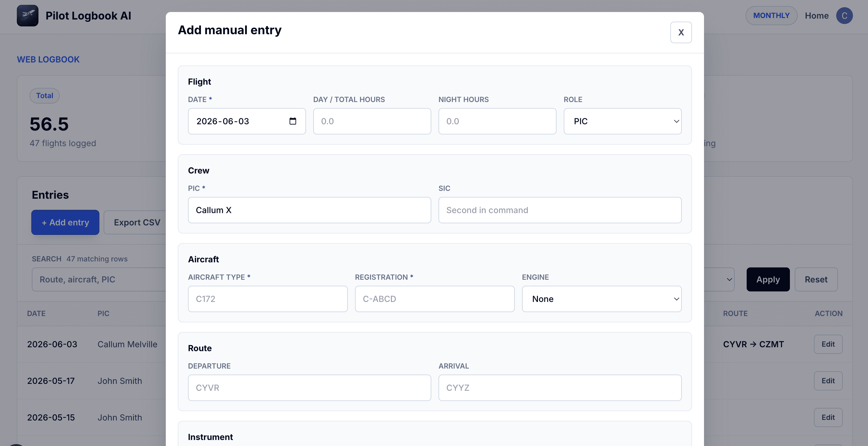Select the Registration input field

pos(434,299)
